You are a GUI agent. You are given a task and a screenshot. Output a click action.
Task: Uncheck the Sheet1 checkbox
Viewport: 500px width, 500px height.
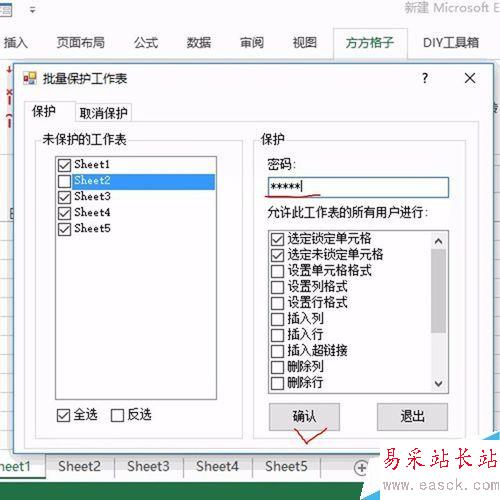[64, 165]
